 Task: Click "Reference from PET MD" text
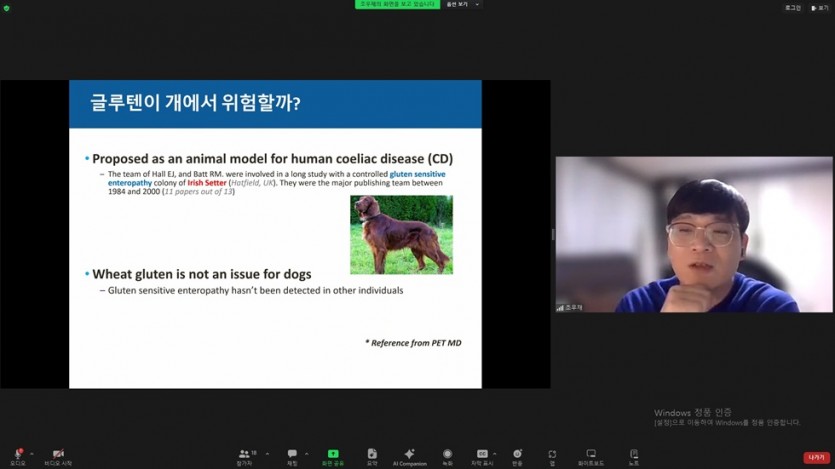point(416,343)
